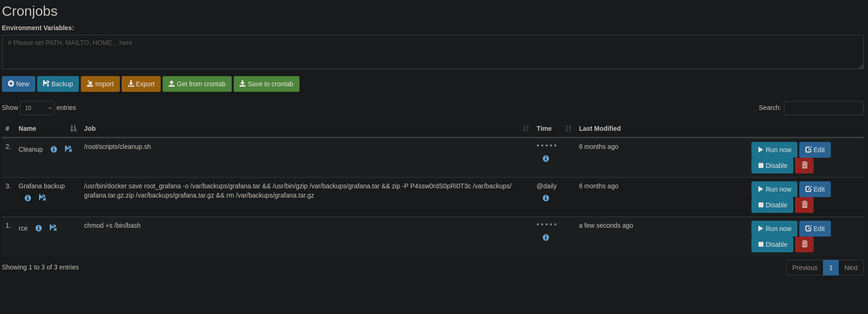
Task: Delete the Cleanup job with trash icon
Action: click(x=804, y=166)
